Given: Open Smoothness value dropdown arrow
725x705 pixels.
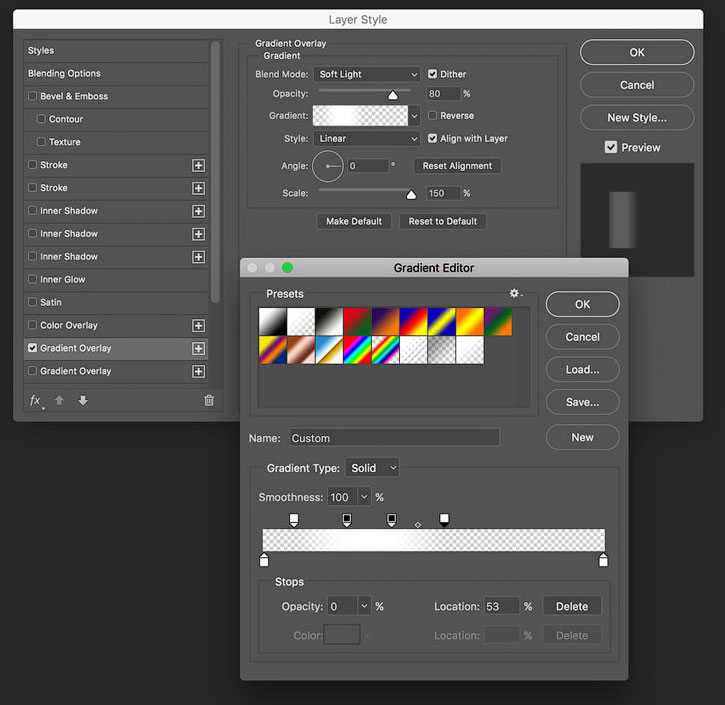Looking at the screenshot, I should click(364, 497).
